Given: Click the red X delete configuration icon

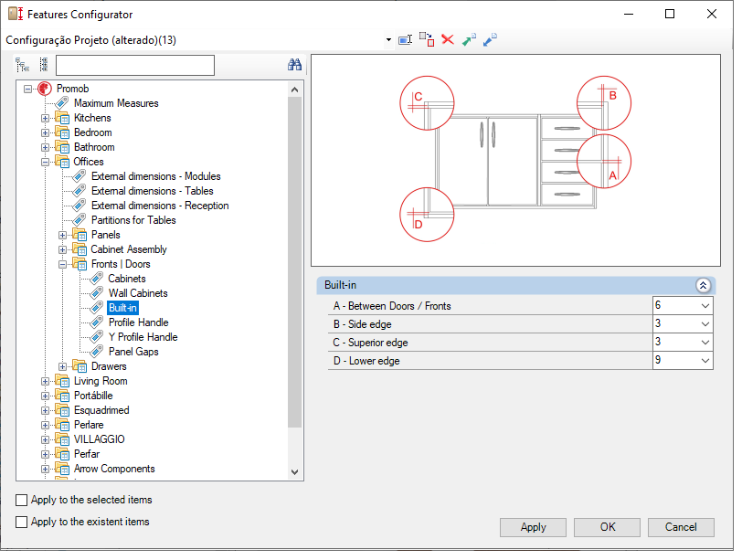Looking at the screenshot, I should click(448, 39).
